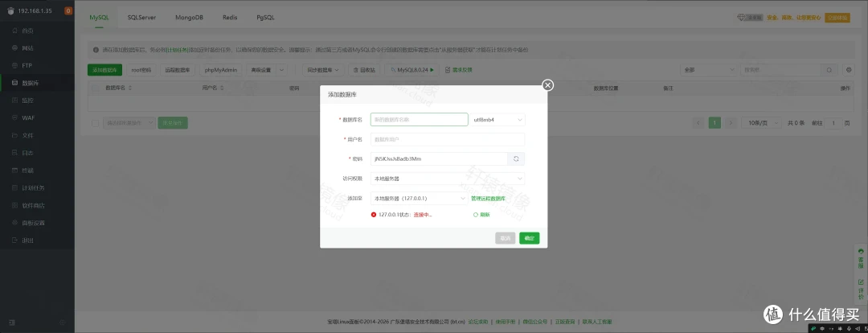Close the 添加数据库 dialog with X icon
The height and width of the screenshot is (333, 868).
(547, 84)
